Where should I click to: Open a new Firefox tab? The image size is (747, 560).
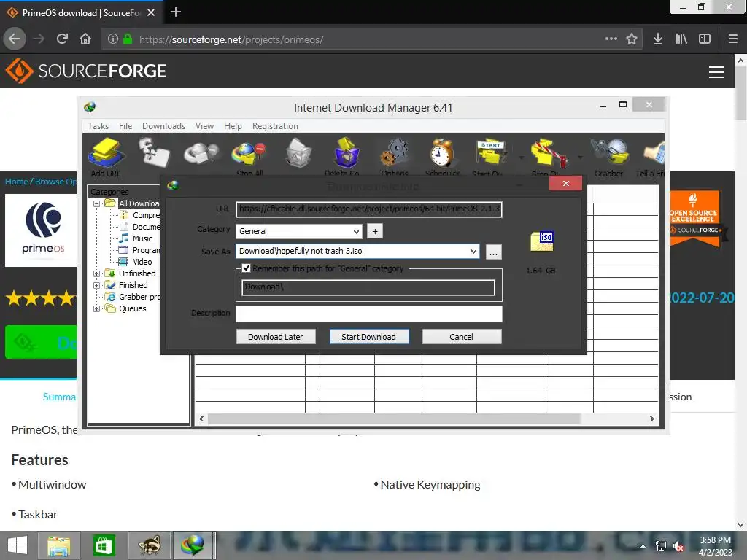(176, 12)
